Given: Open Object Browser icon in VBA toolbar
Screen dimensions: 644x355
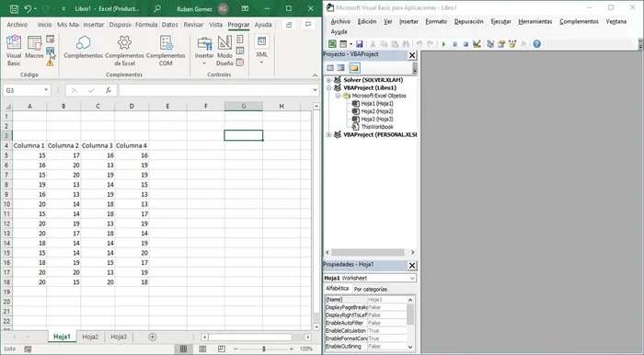Looking at the screenshot, I should click(512, 44).
